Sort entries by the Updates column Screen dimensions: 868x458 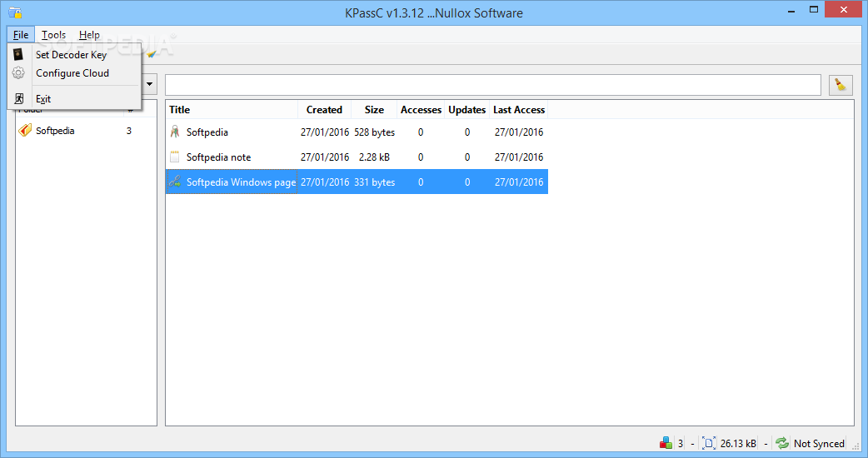click(x=467, y=110)
